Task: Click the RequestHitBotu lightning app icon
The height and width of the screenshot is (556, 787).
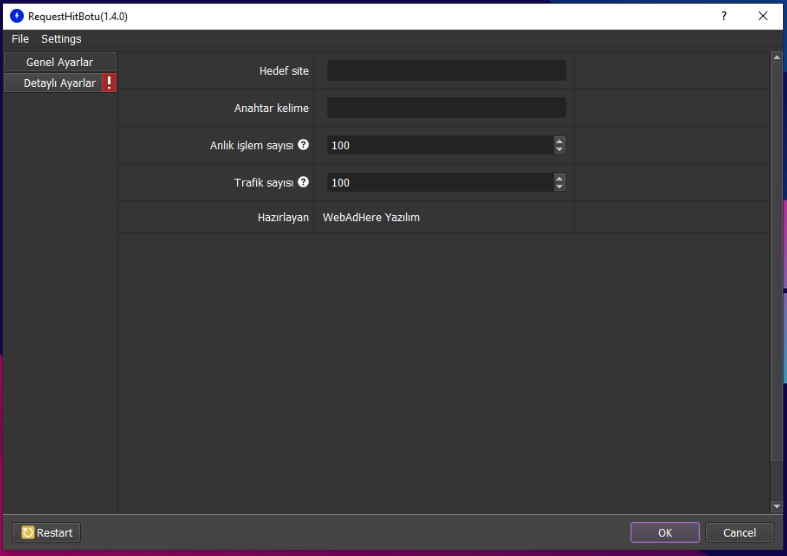Action: click(16, 16)
